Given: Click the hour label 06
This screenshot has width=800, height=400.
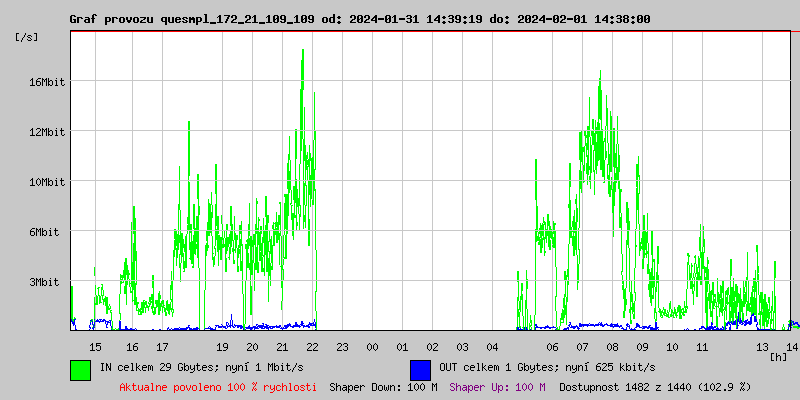Looking at the screenshot, I should (x=553, y=347).
